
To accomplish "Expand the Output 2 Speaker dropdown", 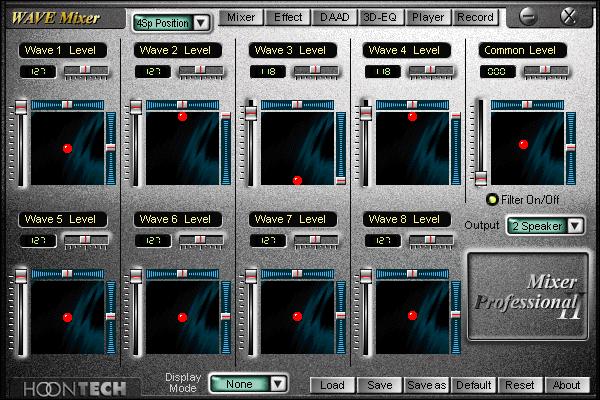I will (x=545, y=226).
